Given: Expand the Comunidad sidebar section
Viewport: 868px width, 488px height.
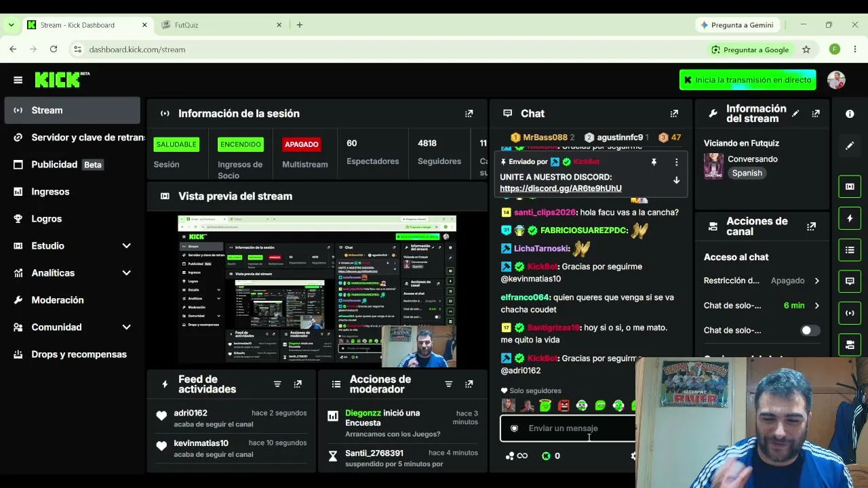Looking at the screenshot, I should point(126,327).
